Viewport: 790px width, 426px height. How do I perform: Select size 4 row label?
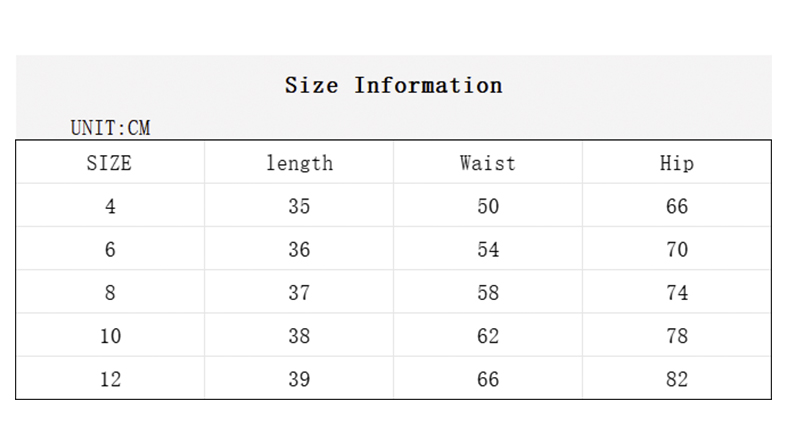[x=110, y=206]
